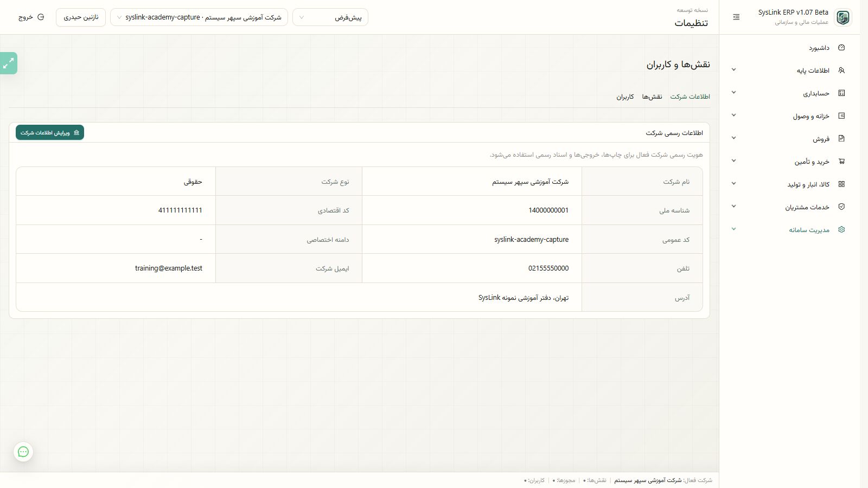Click the اطلاعات رسمی شرکت card title
The height and width of the screenshot is (488, 868).
click(x=674, y=133)
